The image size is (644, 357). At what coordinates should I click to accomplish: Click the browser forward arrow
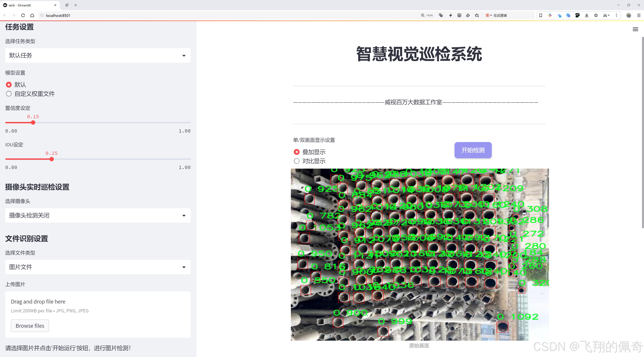(x=14, y=15)
